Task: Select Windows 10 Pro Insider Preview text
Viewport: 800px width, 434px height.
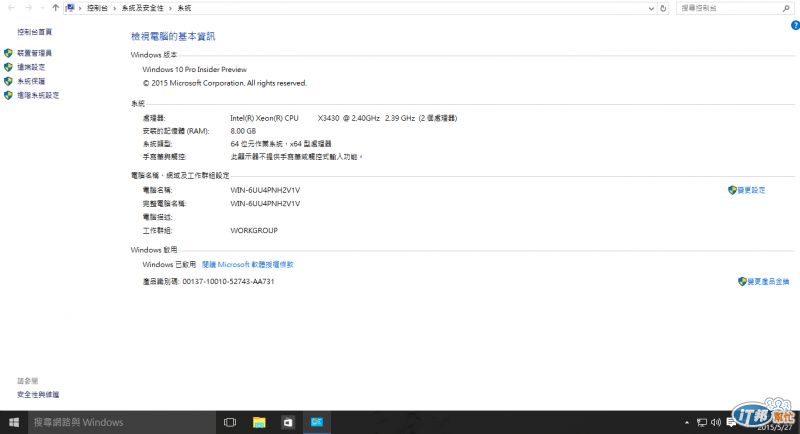Action: coord(194,69)
